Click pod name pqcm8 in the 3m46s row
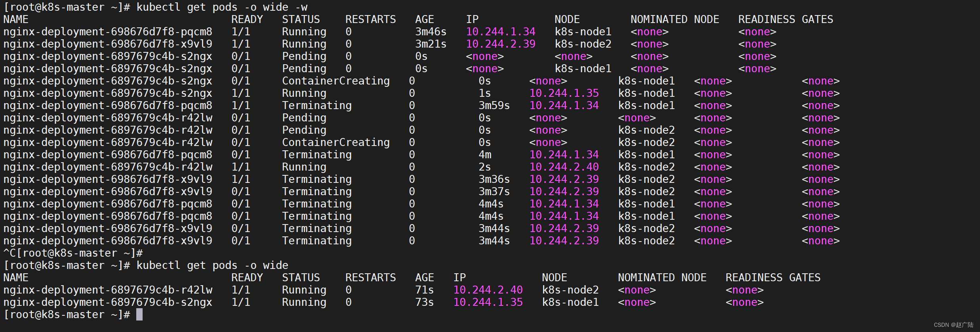Screen dimensions: 980x332 [x=108, y=32]
